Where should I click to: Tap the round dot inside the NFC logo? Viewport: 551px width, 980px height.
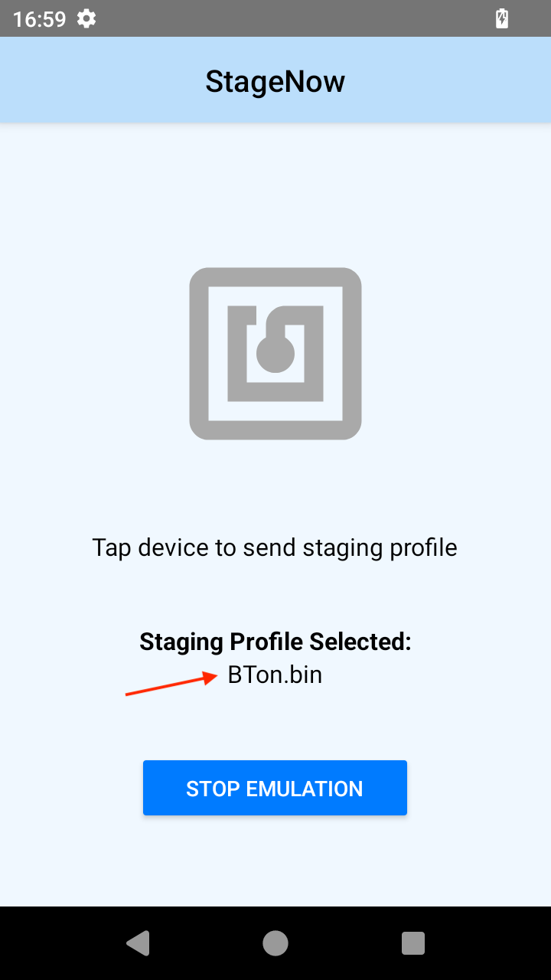pos(275,353)
